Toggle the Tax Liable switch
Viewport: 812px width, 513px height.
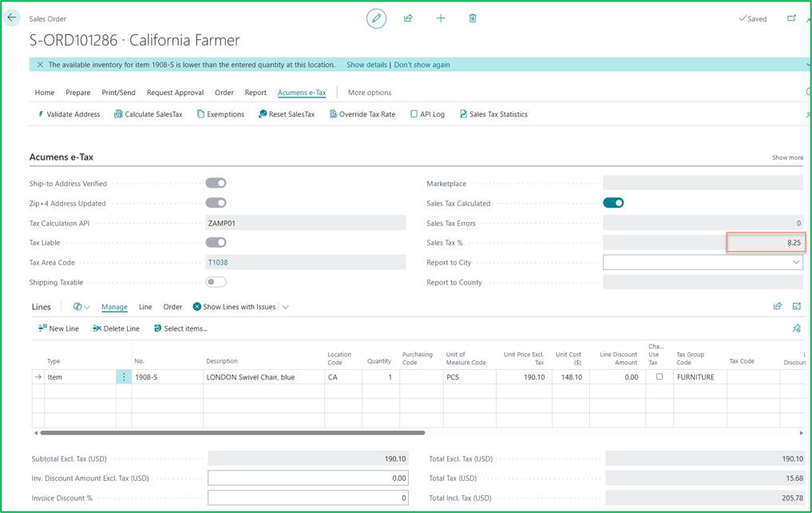(x=216, y=242)
